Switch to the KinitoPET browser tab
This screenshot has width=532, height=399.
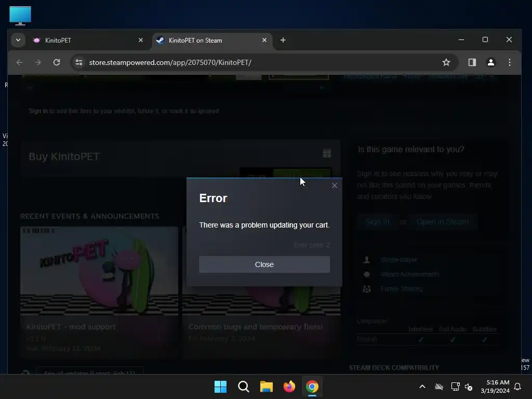(x=88, y=41)
